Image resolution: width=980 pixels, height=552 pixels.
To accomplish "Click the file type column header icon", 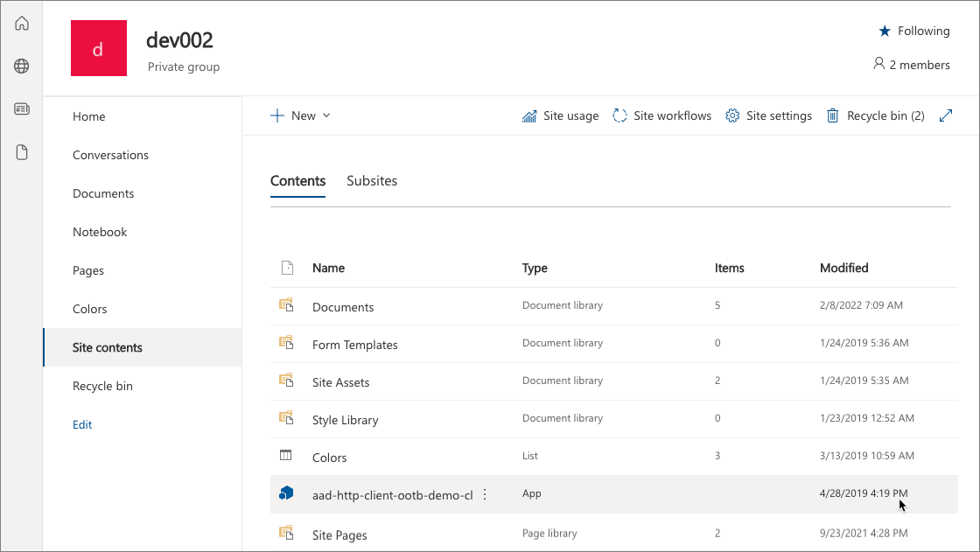I will [287, 268].
